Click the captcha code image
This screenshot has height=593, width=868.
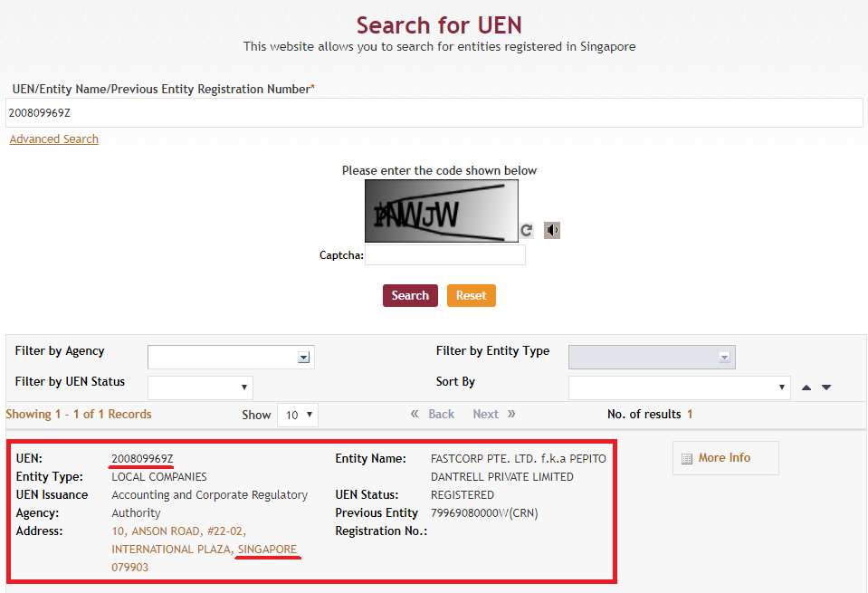(442, 211)
